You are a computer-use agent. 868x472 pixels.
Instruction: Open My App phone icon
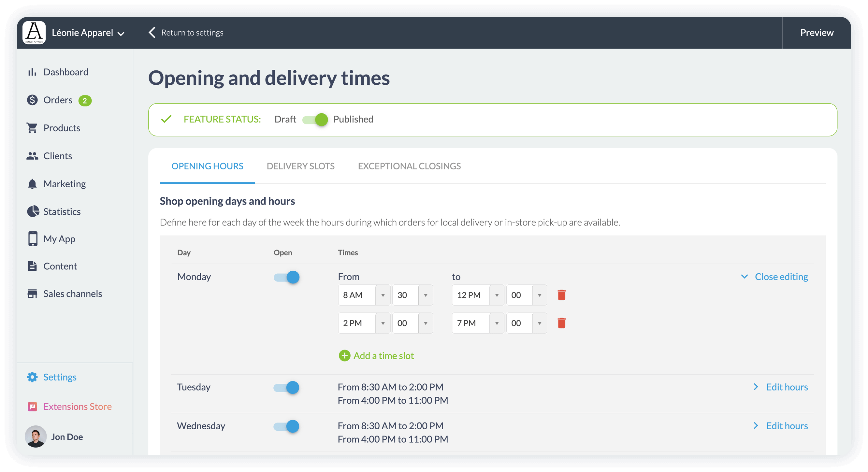tap(33, 239)
